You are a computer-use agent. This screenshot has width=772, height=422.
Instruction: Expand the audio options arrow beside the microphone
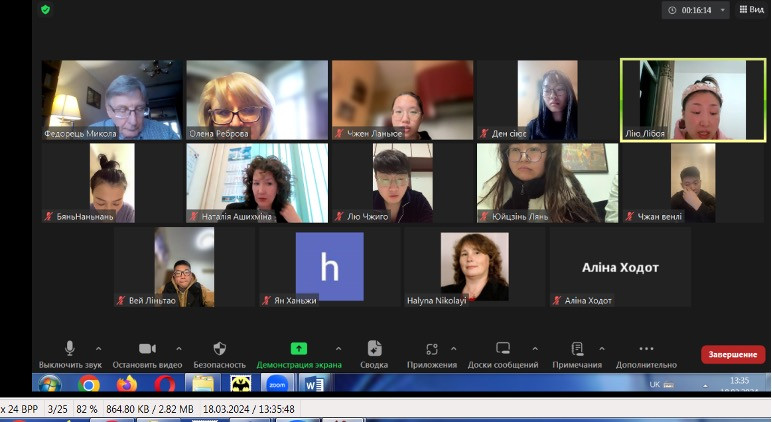(98, 349)
